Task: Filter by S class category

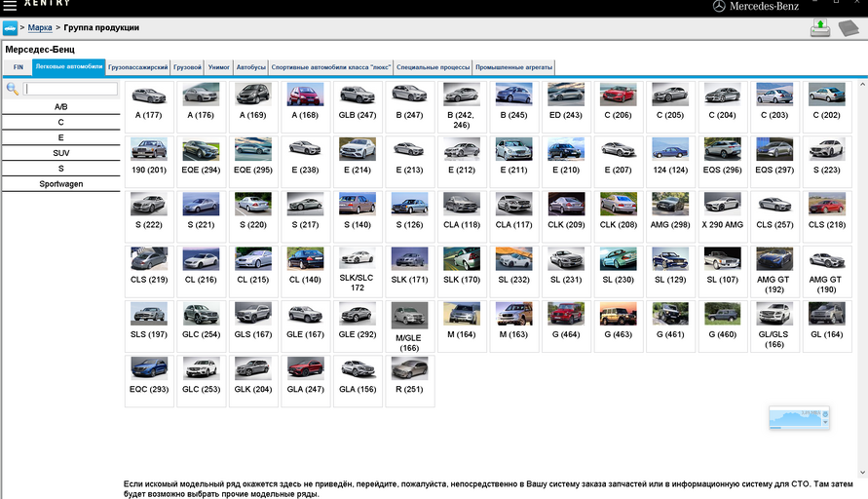Action: (61, 169)
